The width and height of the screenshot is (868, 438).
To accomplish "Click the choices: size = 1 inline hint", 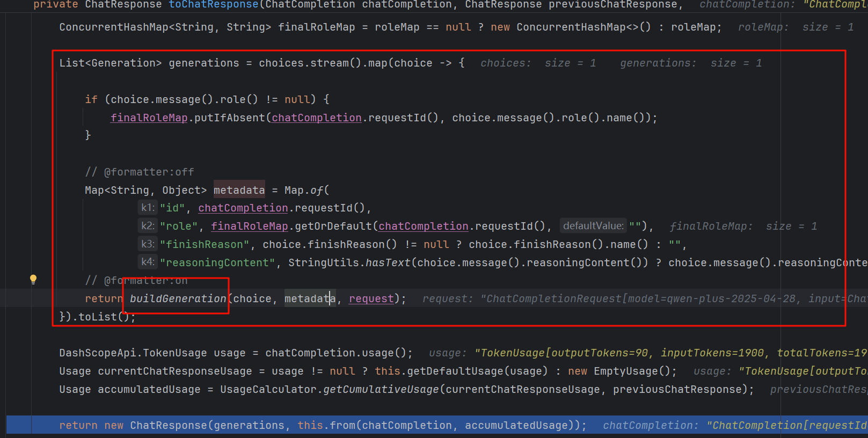I will 538,63.
